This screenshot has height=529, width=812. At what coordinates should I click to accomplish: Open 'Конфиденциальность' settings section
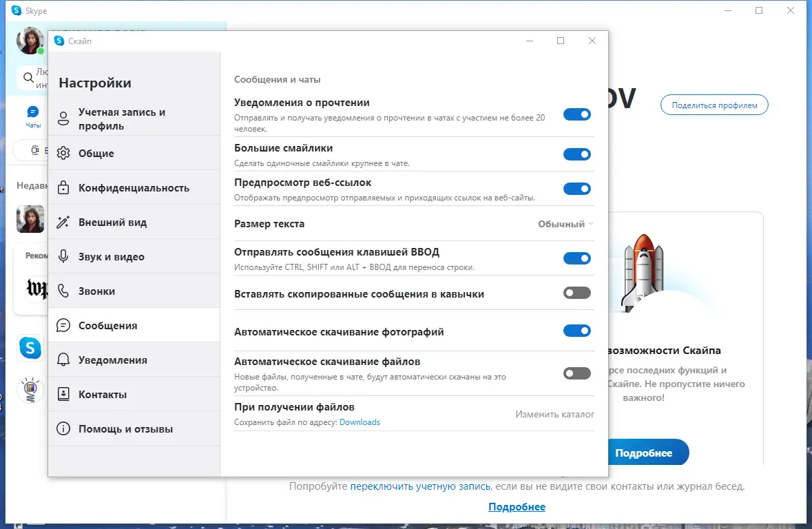pyautogui.click(x=134, y=187)
